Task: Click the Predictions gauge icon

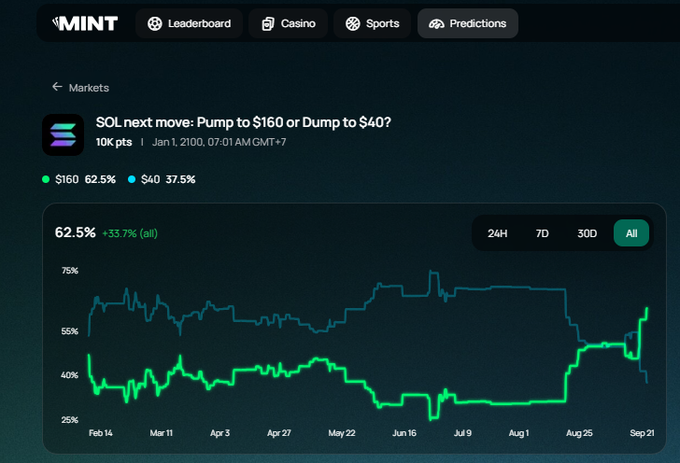Action: tap(436, 24)
